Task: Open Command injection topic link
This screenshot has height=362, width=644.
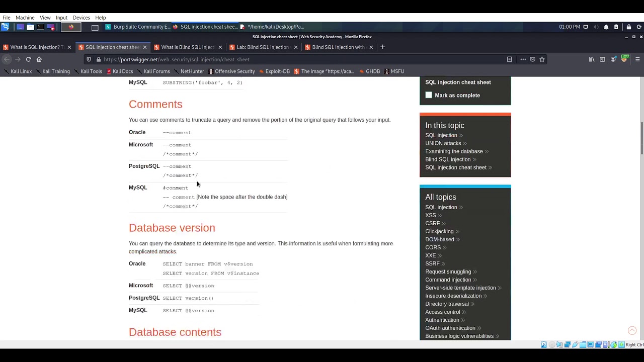Action: click(448, 280)
